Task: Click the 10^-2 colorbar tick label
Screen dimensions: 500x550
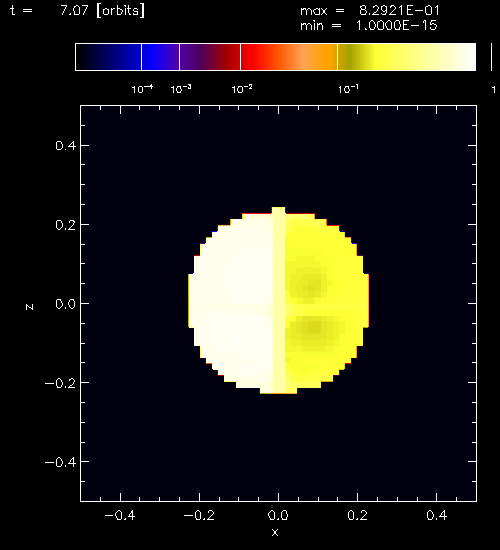Action: point(242,89)
